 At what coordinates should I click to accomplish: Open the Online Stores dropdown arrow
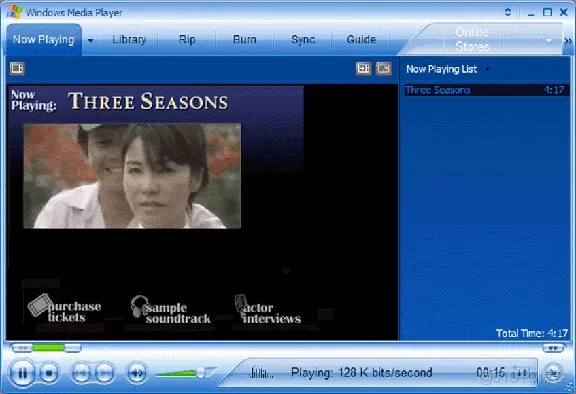pos(549,40)
